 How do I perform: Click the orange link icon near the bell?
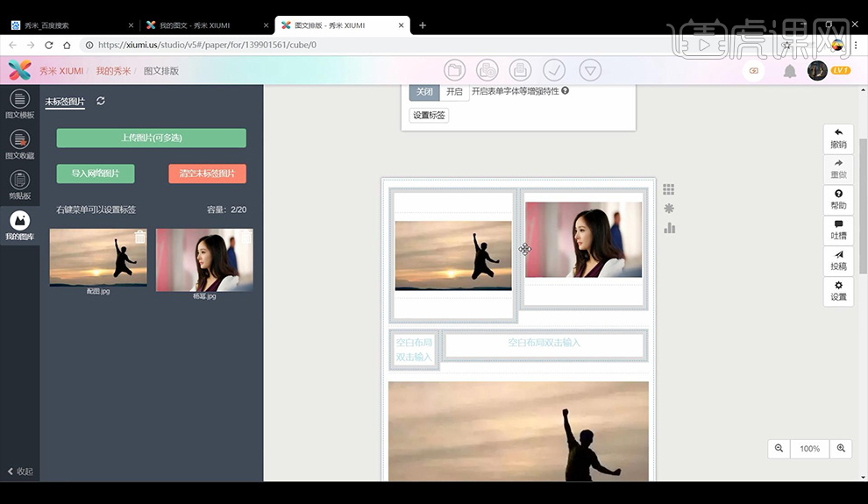[x=753, y=71]
